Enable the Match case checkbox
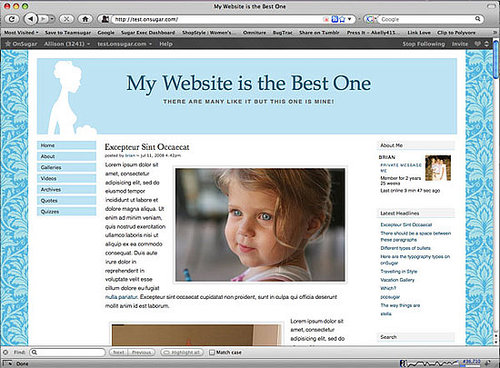The width and height of the screenshot is (500, 368). 212,352
